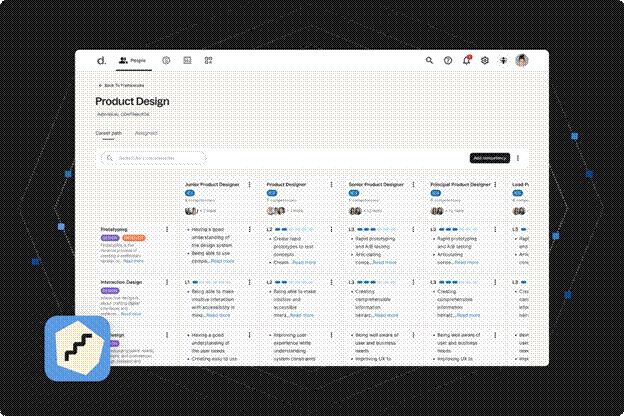Read more in Senior Interaction Design cell

point(386,315)
